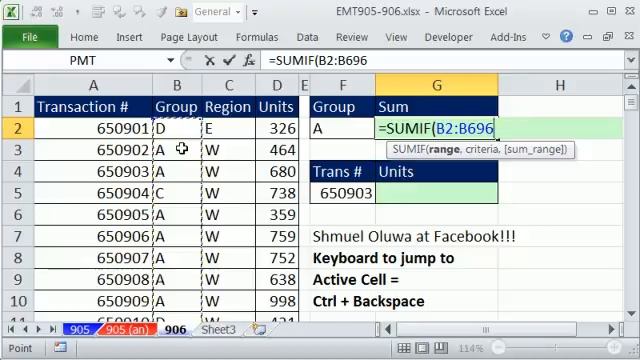This screenshot has width=640, height=360.
Task: Confirm formula entry with checkmark icon
Action: point(229,61)
